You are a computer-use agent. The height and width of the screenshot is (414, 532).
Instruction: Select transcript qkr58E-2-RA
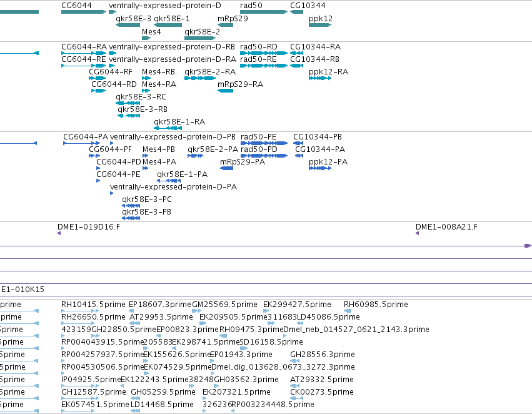click(210, 72)
